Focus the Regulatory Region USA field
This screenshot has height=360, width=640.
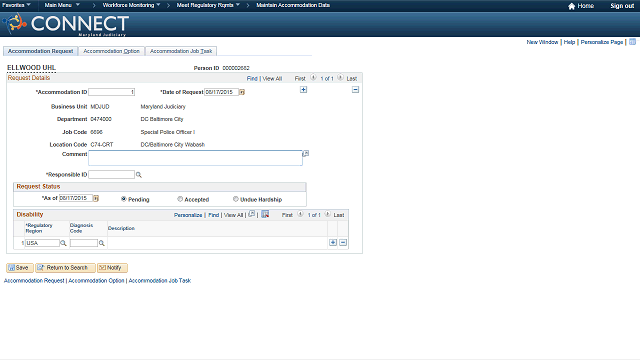42,243
